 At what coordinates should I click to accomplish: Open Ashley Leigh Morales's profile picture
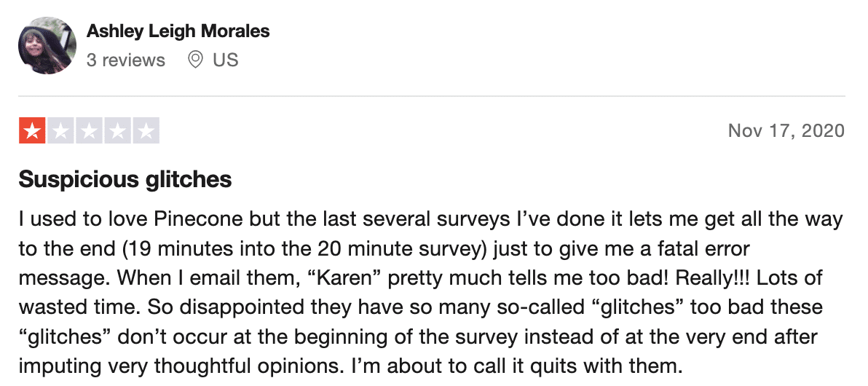(47, 45)
